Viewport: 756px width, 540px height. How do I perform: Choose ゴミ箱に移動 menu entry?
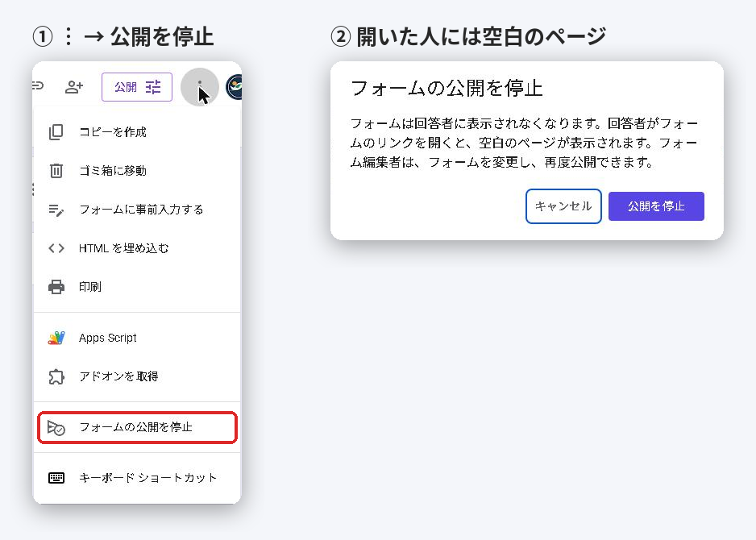tap(137, 171)
